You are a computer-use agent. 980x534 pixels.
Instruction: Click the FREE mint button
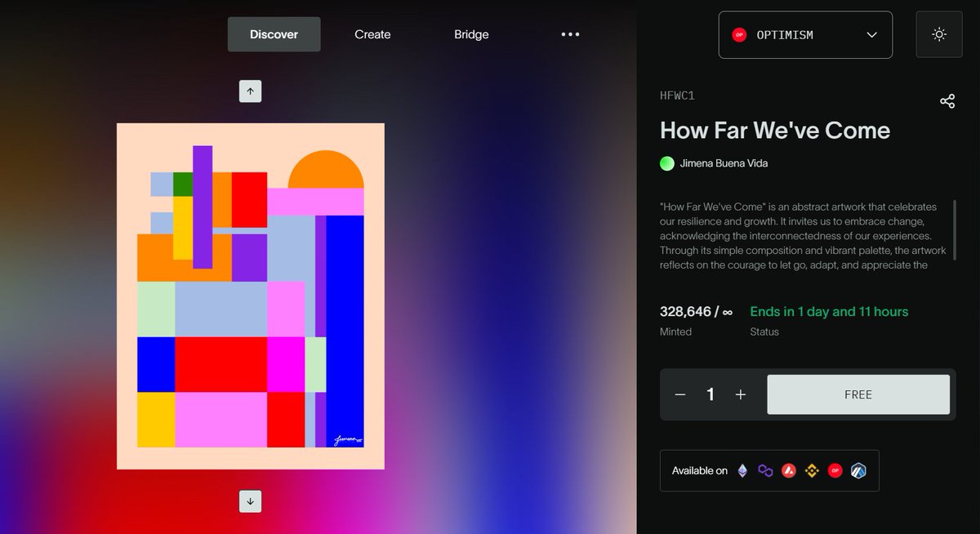[x=858, y=394]
